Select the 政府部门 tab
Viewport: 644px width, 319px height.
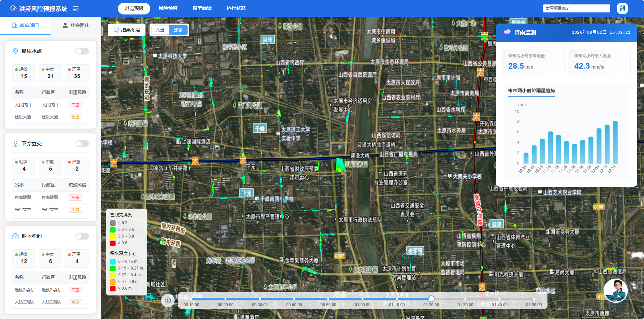[x=25, y=26]
